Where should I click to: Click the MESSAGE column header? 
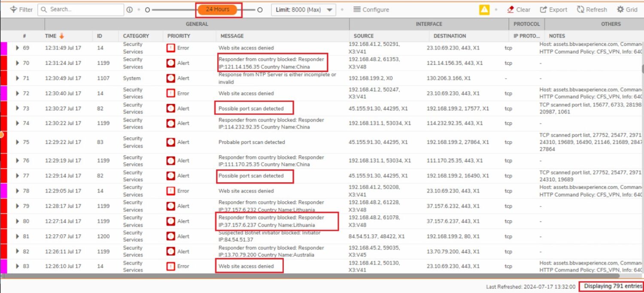click(x=232, y=36)
